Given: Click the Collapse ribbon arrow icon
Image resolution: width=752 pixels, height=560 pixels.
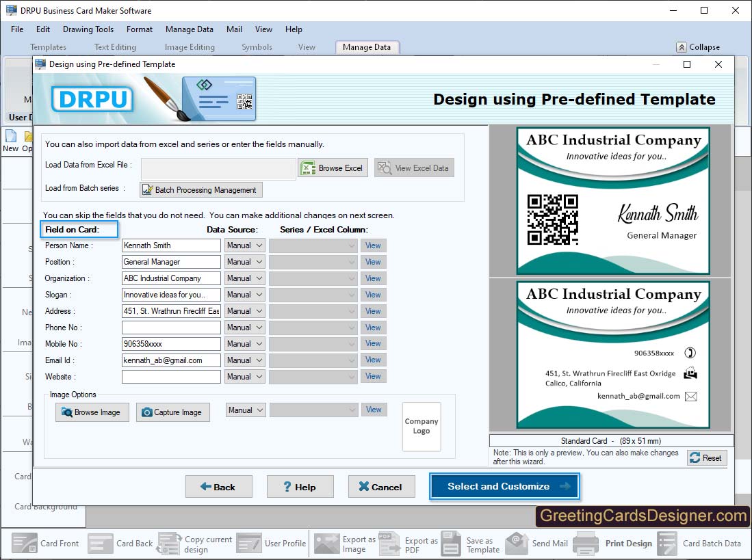Looking at the screenshot, I should 681,47.
